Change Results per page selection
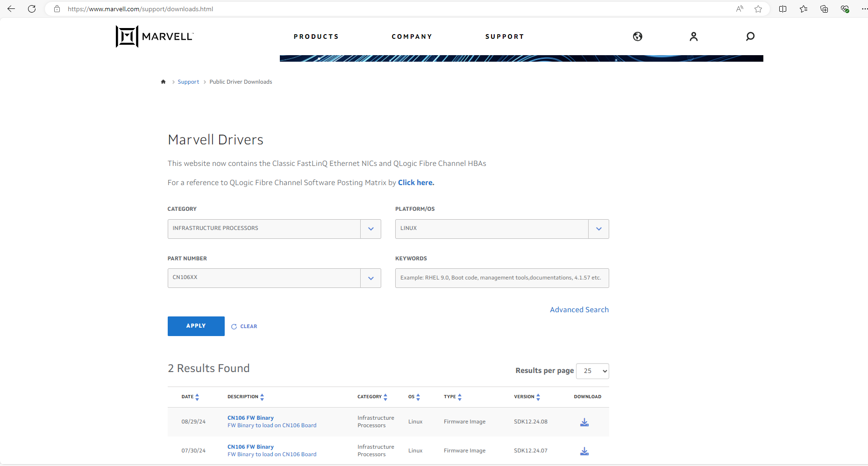 coord(592,371)
